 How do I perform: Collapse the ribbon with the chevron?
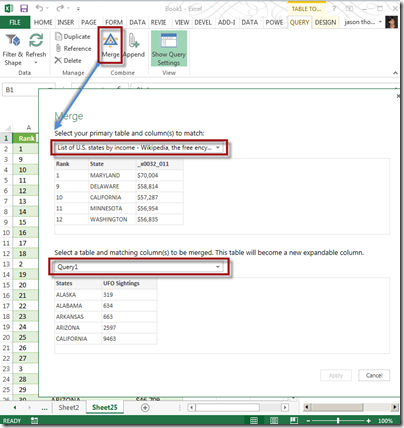(395, 73)
